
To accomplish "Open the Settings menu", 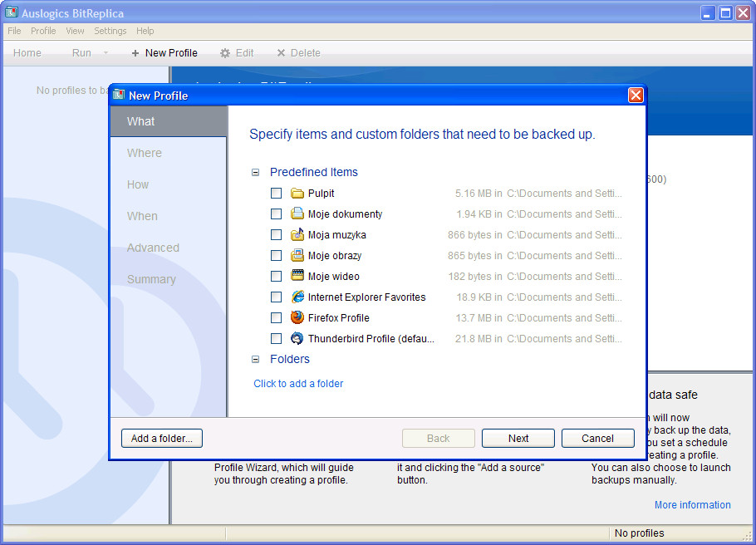I will coord(110,31).
